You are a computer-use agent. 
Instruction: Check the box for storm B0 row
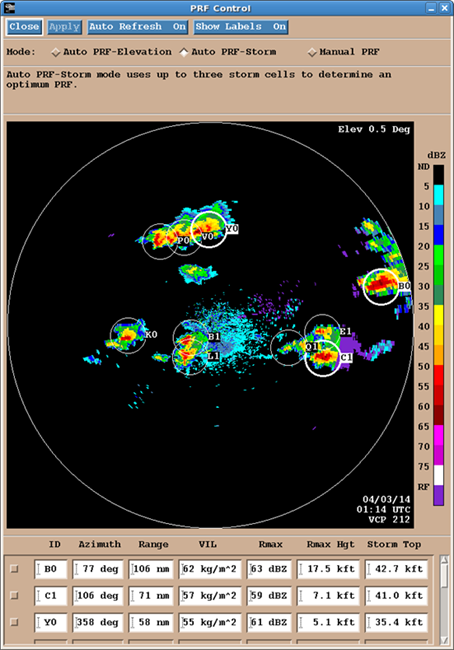click(15, 569)
